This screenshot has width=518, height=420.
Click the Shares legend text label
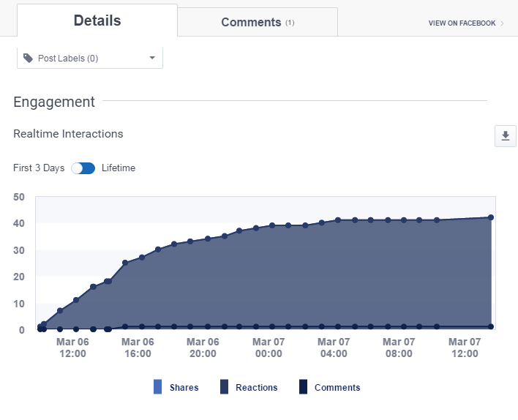coord(184,388)
